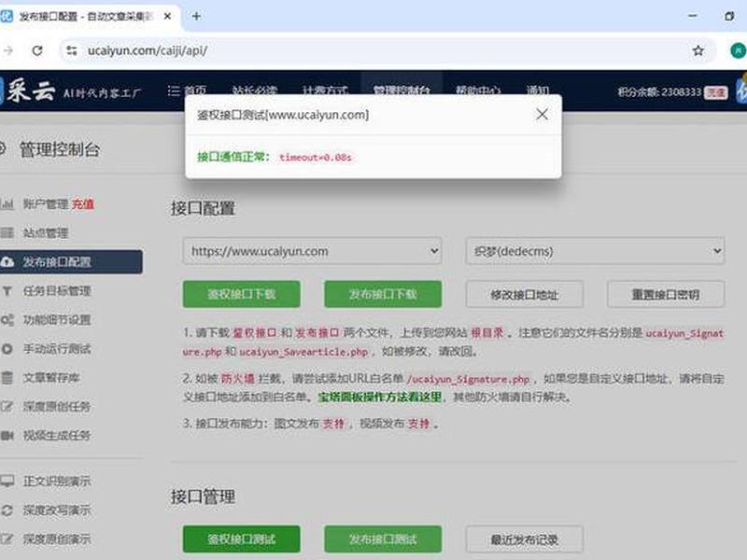The height and width of the screenshot is (560, 747).
Task: Close the 鉴权接口测试 popup dialog
Action: click(542, 114)
